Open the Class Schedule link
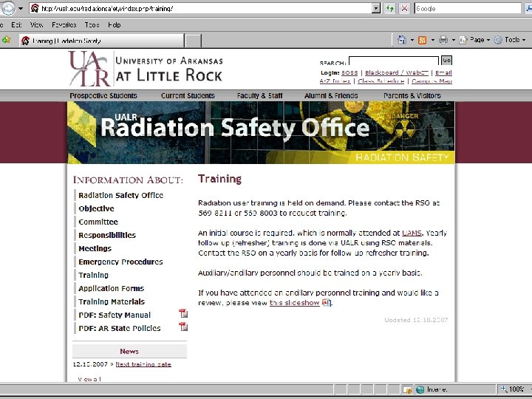Screen dimensions: 532x399 click(381, 81)
